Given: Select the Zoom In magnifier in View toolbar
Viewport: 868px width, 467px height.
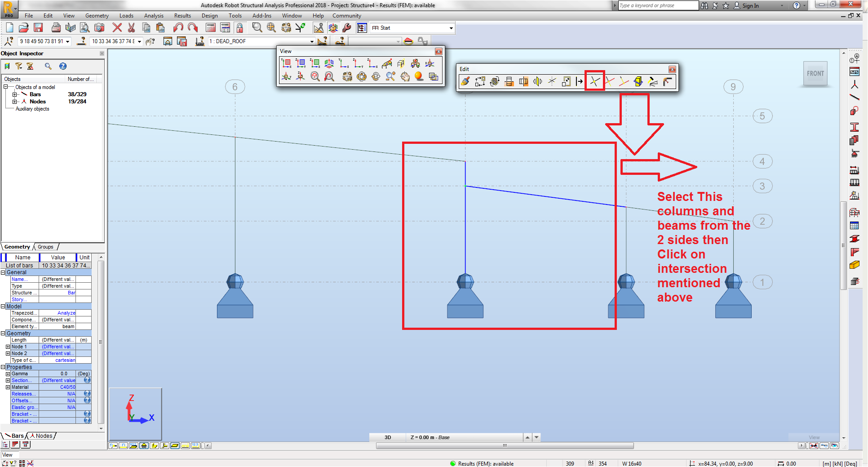Looking at the screenshot, I should pos(390,77).
